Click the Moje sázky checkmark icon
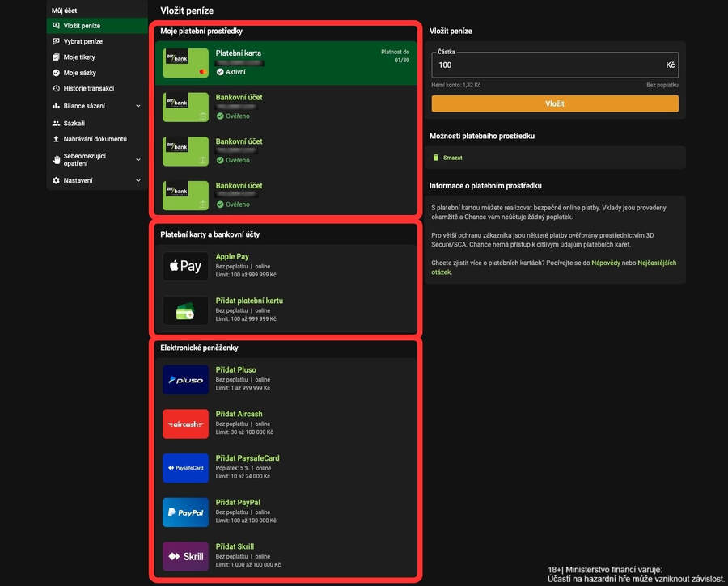 click(56, 73)
